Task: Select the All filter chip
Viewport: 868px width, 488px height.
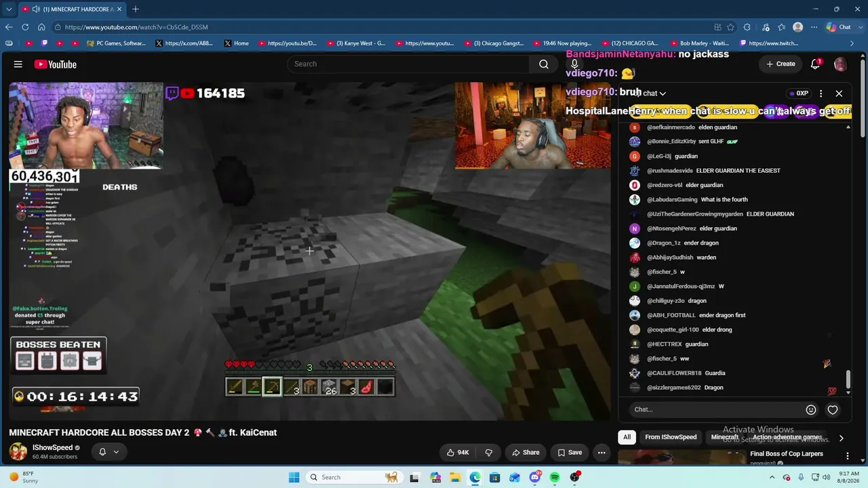Action: point(627,437)
